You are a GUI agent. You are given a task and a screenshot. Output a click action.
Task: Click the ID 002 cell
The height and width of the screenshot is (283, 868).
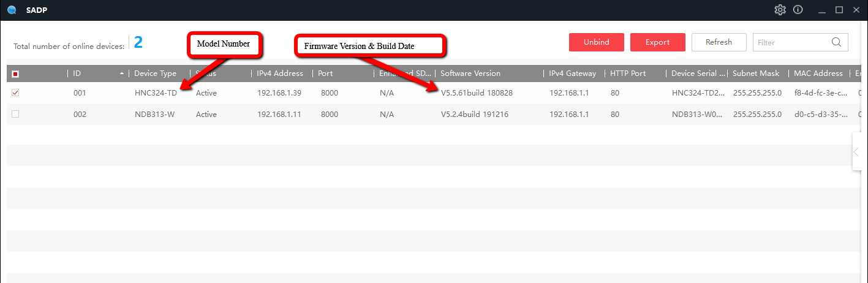click(x=80, y=114)
